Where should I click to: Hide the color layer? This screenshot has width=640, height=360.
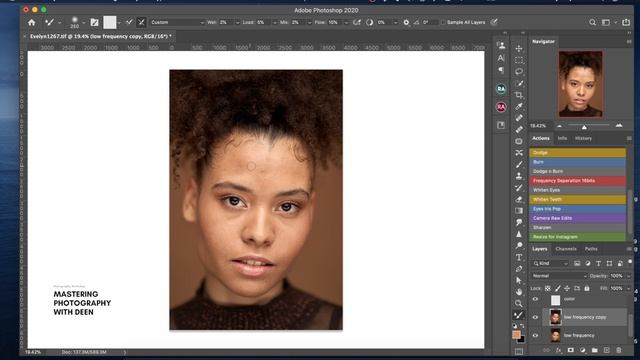click(x=535, y=299)
